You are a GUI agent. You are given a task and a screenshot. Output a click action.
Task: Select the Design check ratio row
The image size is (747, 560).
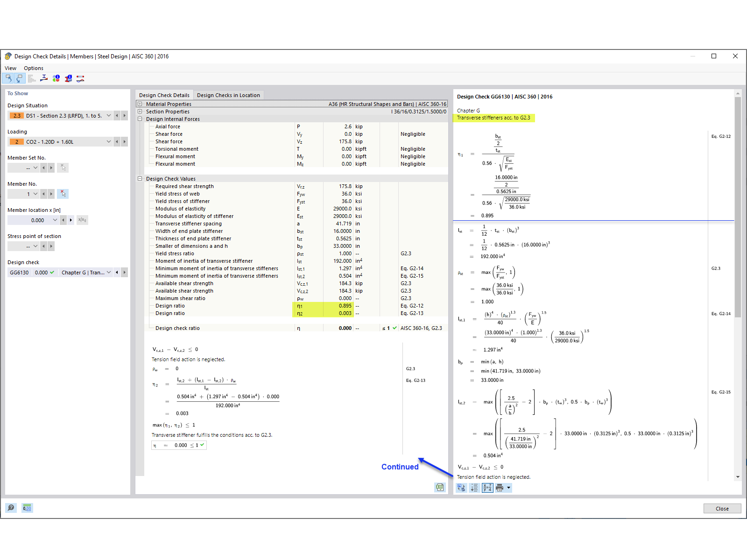click(x=296, y=328)
